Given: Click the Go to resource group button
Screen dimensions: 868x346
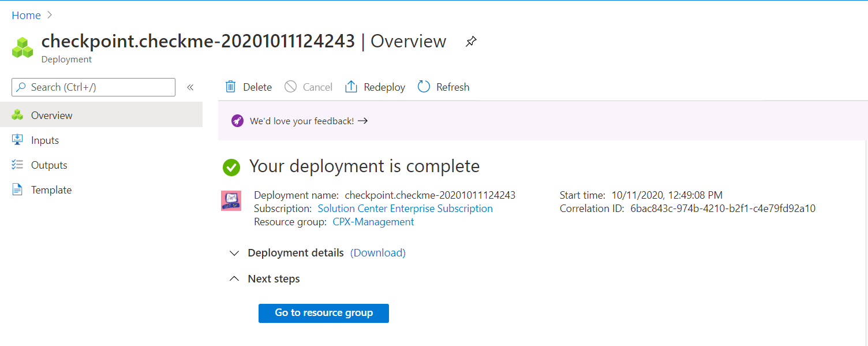Looking at the screenshot, I should 324,313.
